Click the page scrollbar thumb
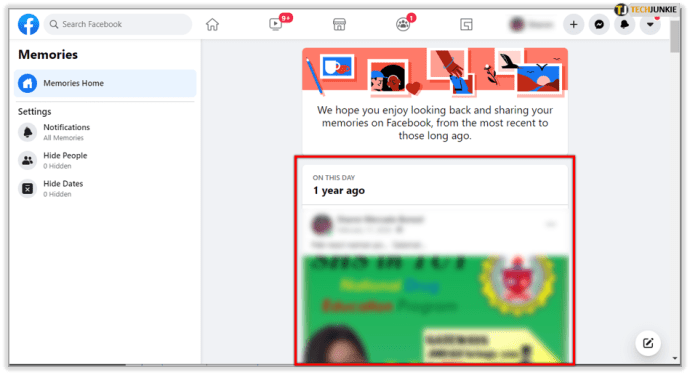This screenshot has width=690, height=375. point(675,37)
